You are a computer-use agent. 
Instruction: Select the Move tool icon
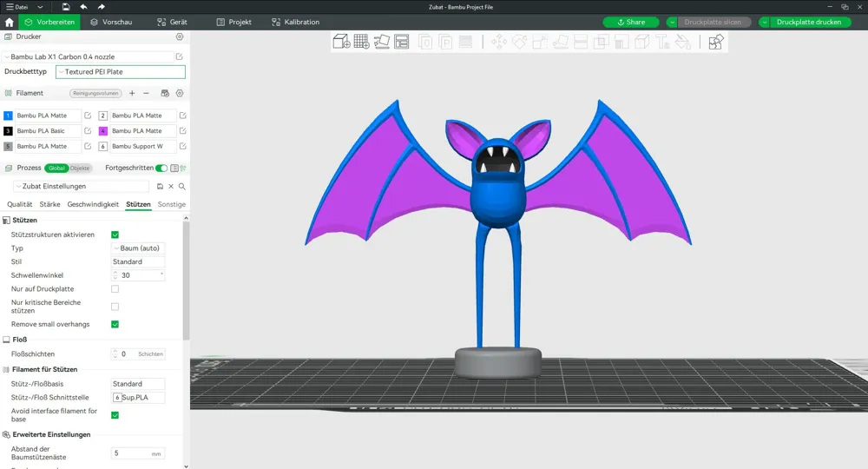pos(499,42)
